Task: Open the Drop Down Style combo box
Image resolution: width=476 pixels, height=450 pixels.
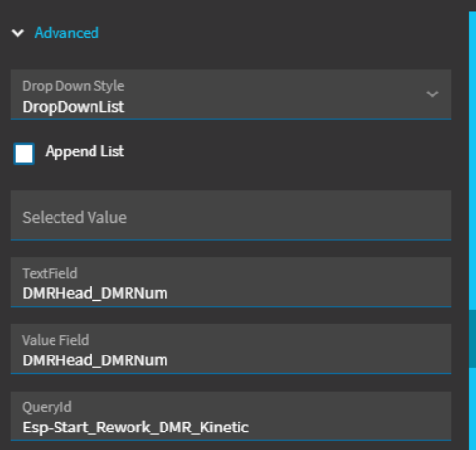Action: 231,94
